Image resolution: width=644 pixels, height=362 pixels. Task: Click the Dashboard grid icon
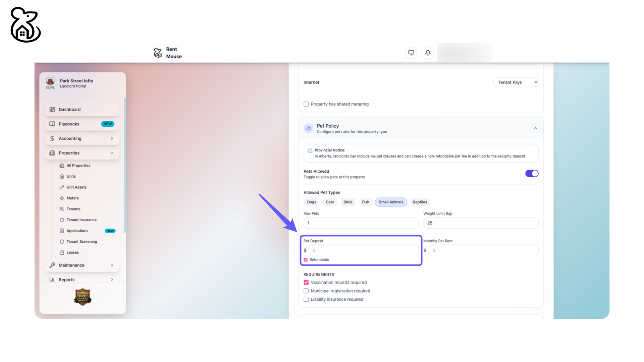point(52,110)
